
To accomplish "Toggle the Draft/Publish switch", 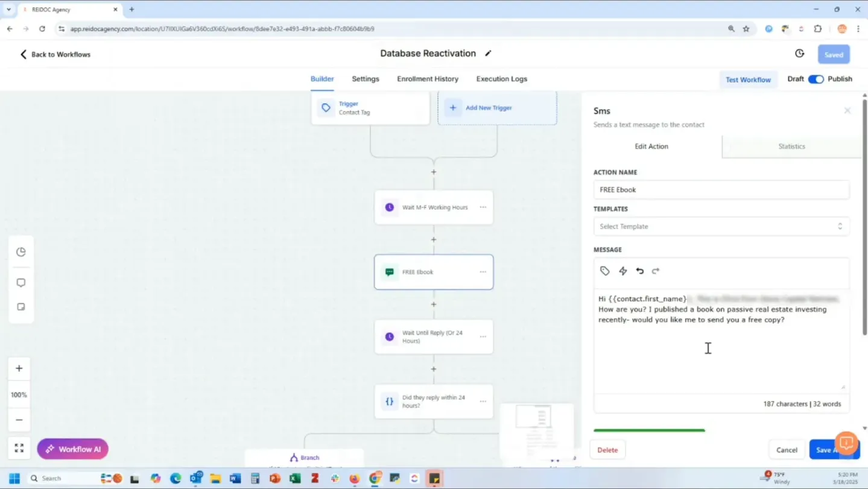I will click(816, 79).
